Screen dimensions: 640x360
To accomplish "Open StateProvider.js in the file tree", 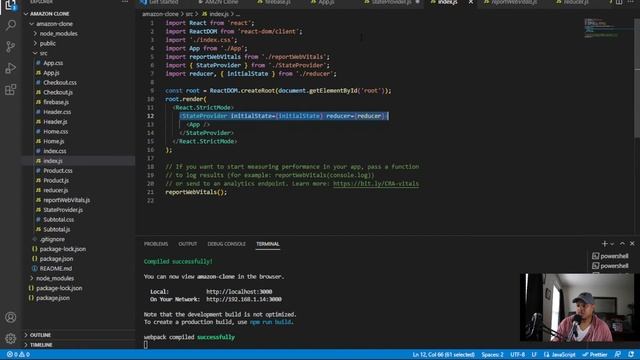I will pos(63,210).
